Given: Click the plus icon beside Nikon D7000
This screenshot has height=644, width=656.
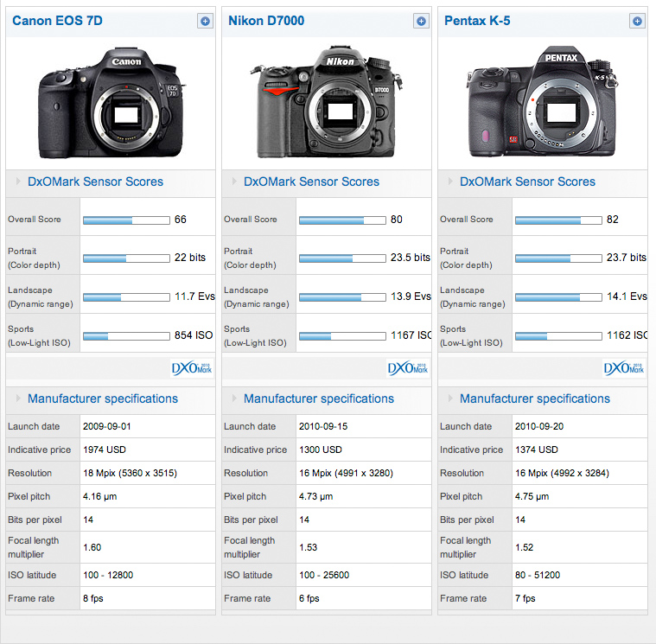Looking at the screenshot, I should 421,21.
